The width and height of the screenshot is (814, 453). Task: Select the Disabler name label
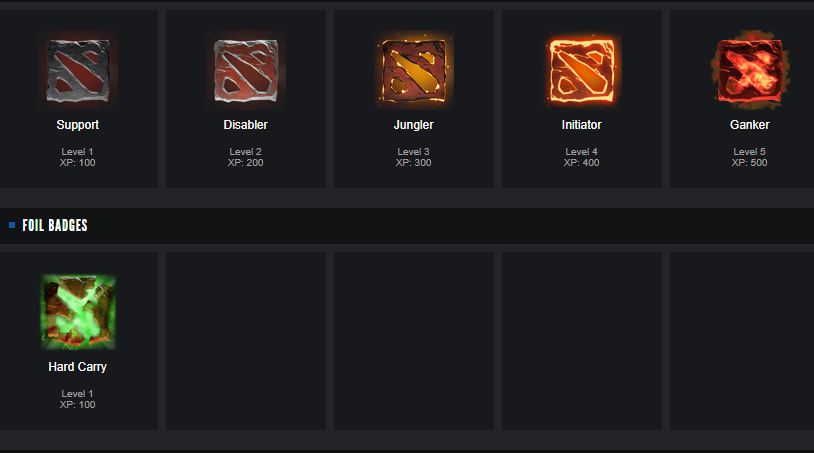[246, 125]
